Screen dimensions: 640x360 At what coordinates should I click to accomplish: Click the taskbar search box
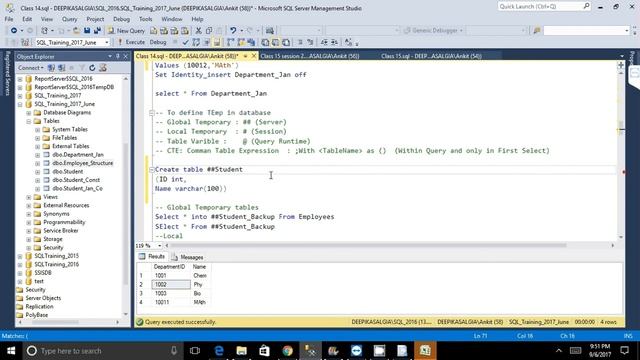point(102,351)
